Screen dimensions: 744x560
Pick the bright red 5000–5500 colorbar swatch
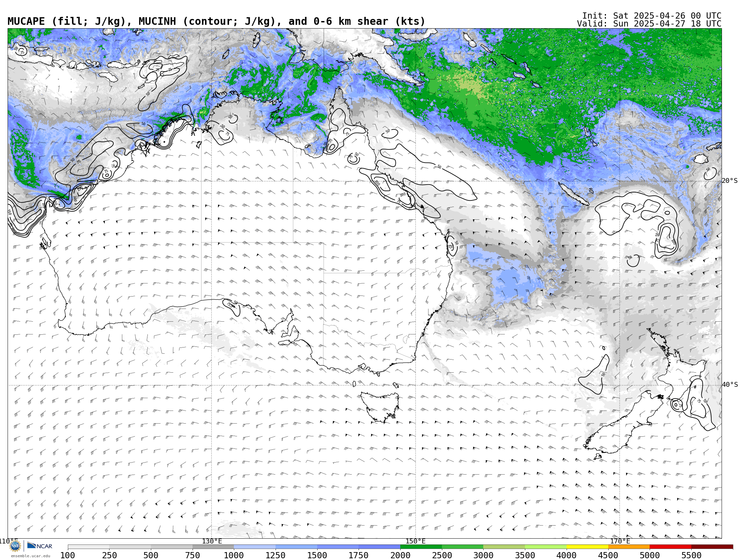670,547
